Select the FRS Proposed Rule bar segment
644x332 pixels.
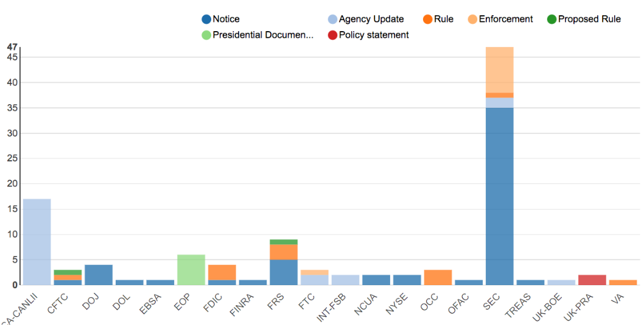284,242
